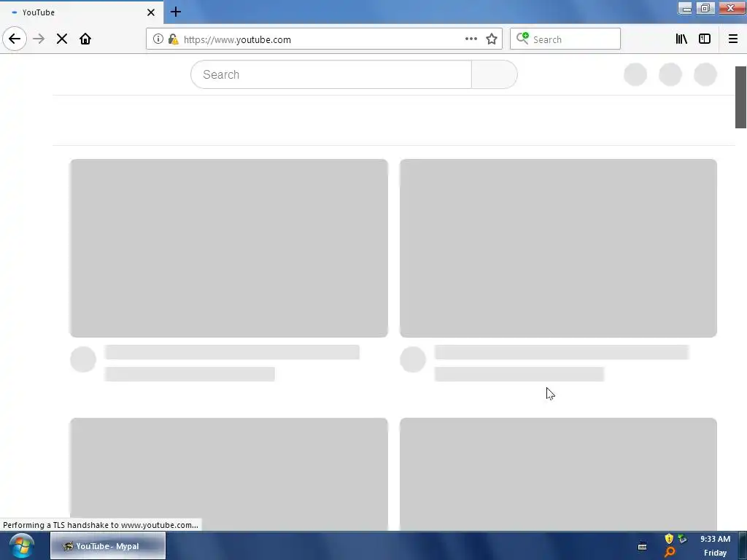Close the YouTube tab
This screenshot has height=560, width=747.
point(151,12)
